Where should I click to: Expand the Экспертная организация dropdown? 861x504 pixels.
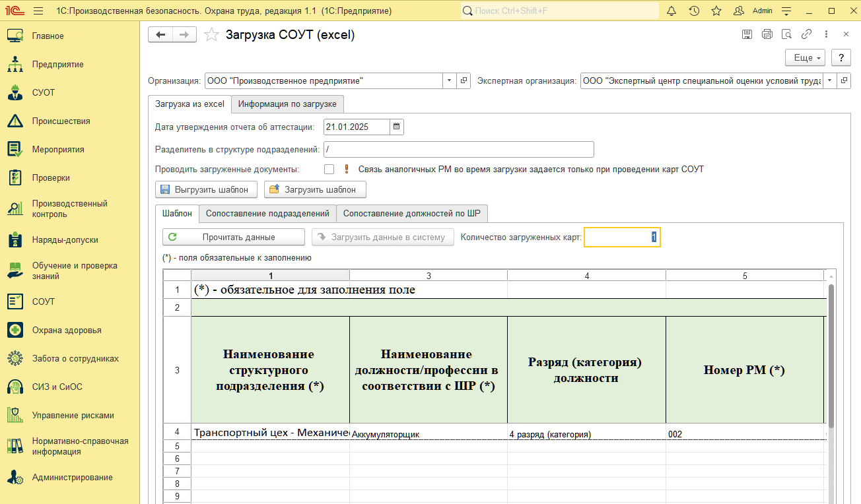[830, 80]
